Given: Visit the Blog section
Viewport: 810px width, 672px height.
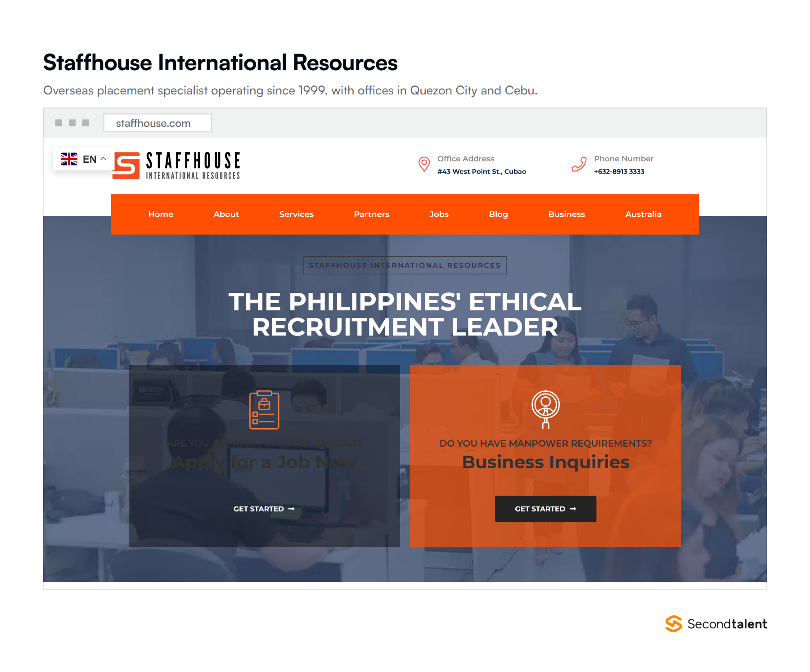Looking at the screenshot, I should click(498, 214).
